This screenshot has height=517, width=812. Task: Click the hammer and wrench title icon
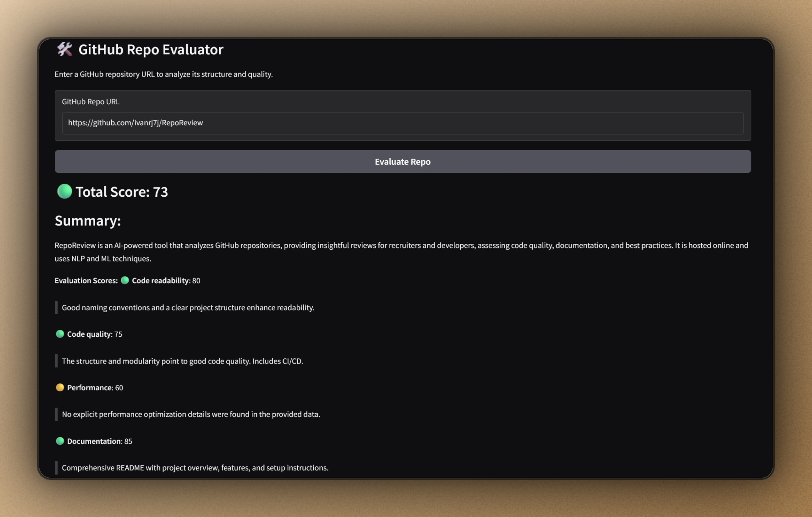(x=64, y=49)
